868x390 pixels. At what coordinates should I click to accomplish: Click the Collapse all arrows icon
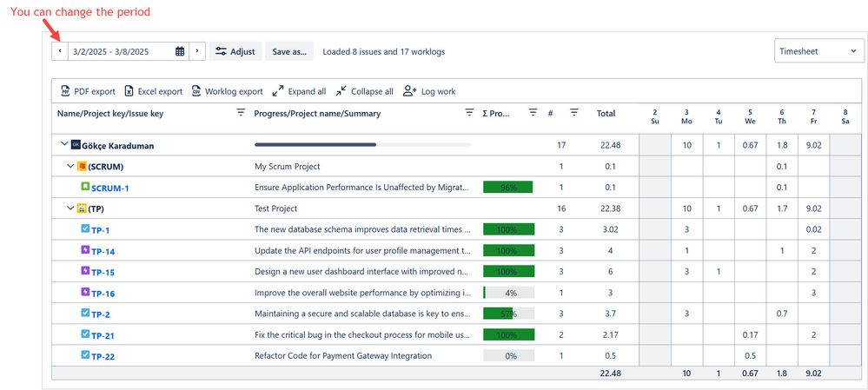pyautogui.click(x=341, y=91)
